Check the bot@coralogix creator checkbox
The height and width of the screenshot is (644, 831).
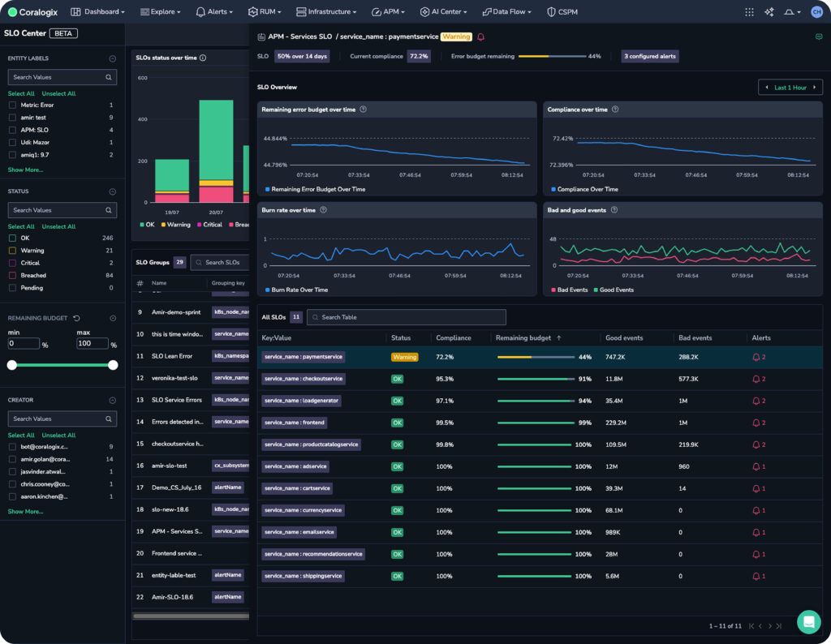point(12,446)
